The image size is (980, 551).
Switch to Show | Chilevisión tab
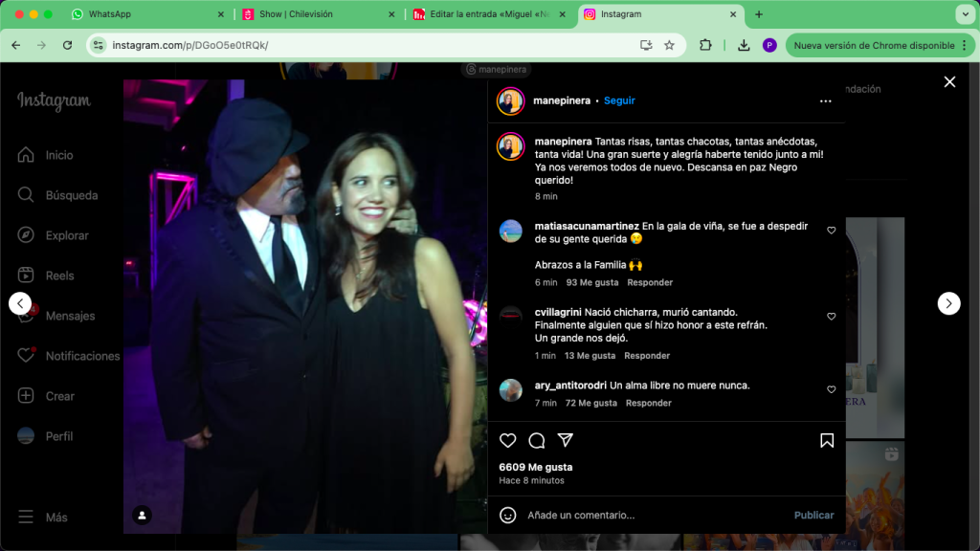318,13
